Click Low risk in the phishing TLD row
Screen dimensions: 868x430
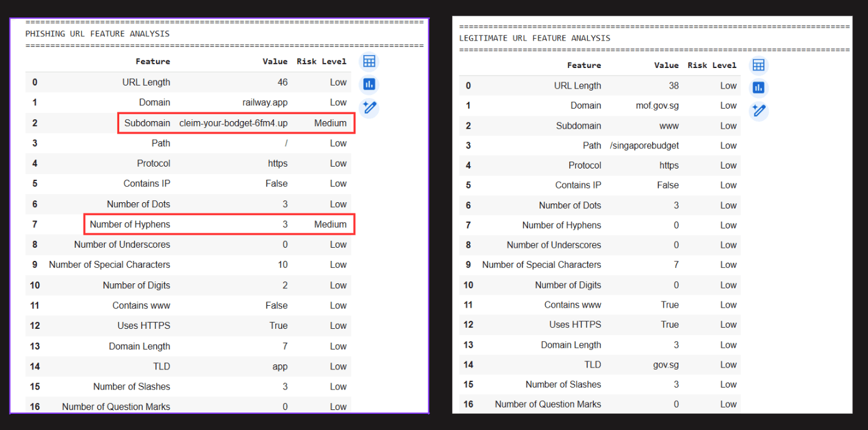coord(338,366)
